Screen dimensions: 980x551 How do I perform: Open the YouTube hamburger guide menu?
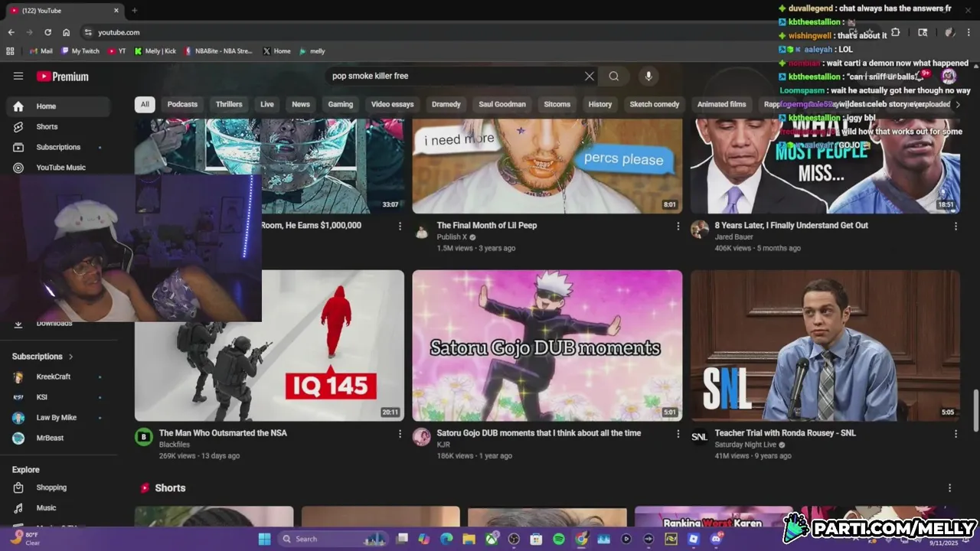pos(18,76)
